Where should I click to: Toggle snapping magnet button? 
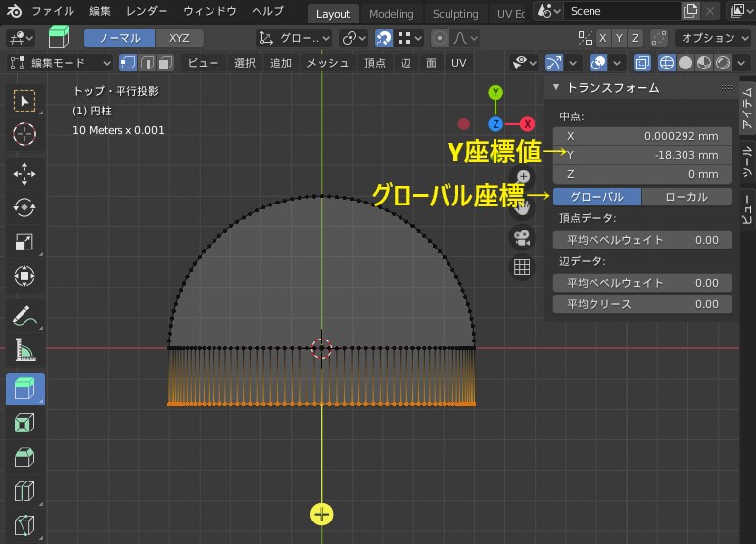(384, 38)
